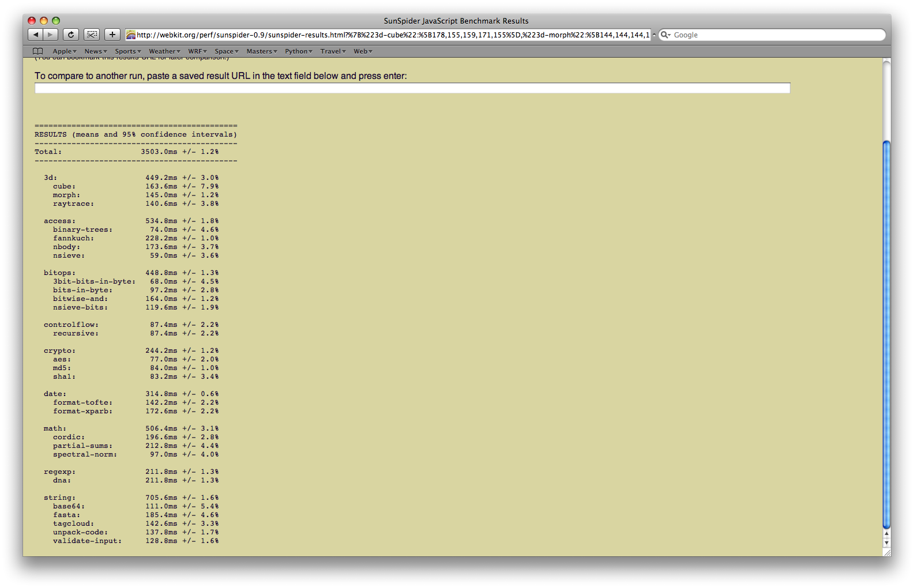Viewport: 914px width, 588px height.
Task: Click the dna result line
Action: [136, 481]
